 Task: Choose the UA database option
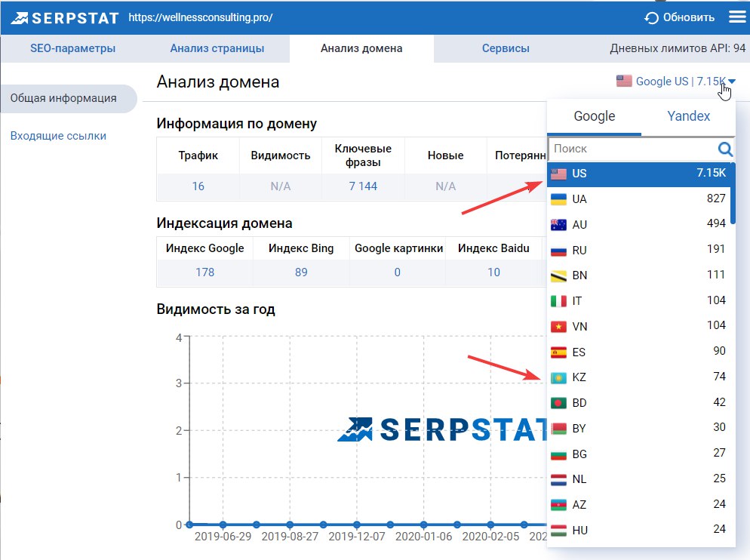638,199
